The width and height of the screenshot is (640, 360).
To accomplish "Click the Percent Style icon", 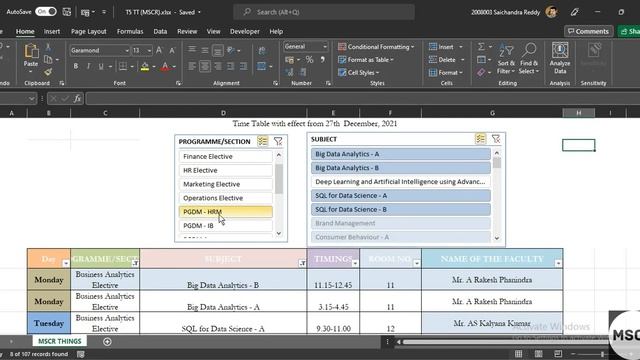I will pyautogui.click(x=309, y=60).
